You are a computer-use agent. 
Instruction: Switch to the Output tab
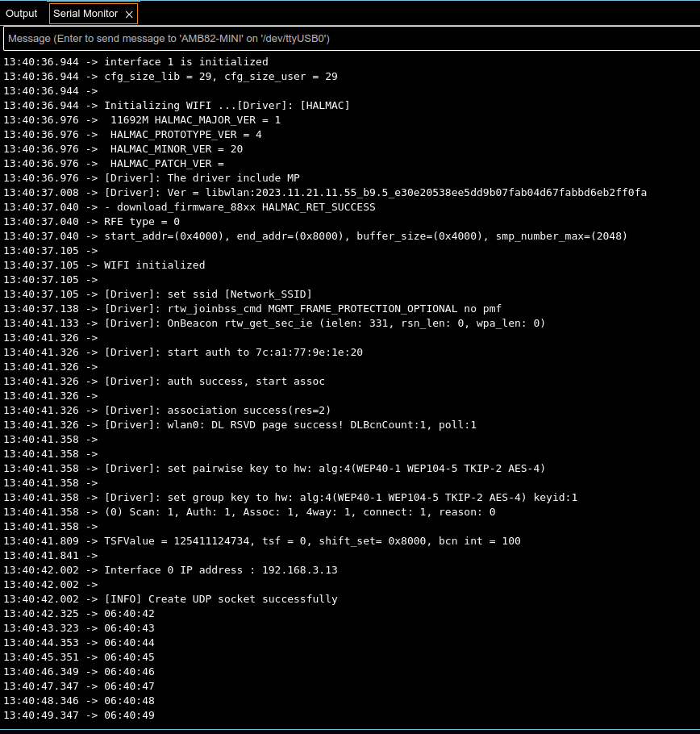22,14
